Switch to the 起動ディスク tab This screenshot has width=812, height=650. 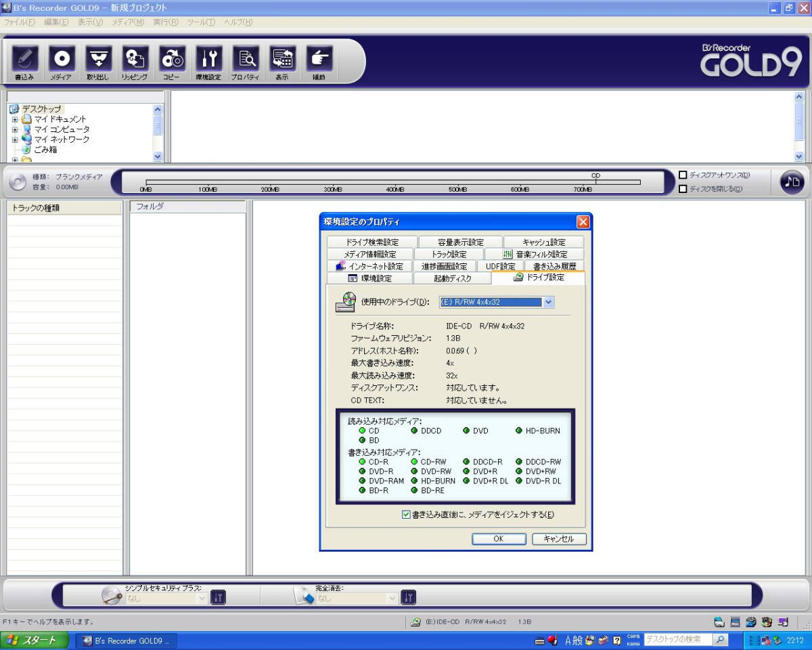pos(452,278)
